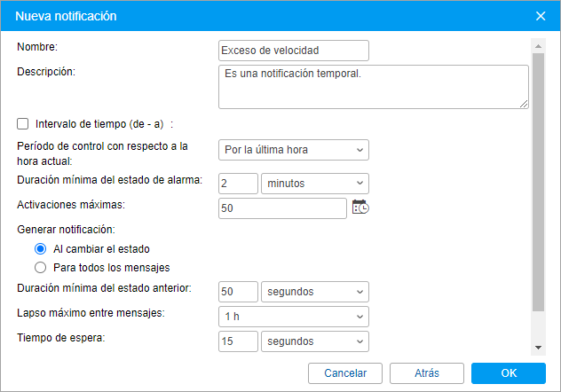Click the Nombre text field
This screenshot has height=392, width=561.
click(293, 51)
